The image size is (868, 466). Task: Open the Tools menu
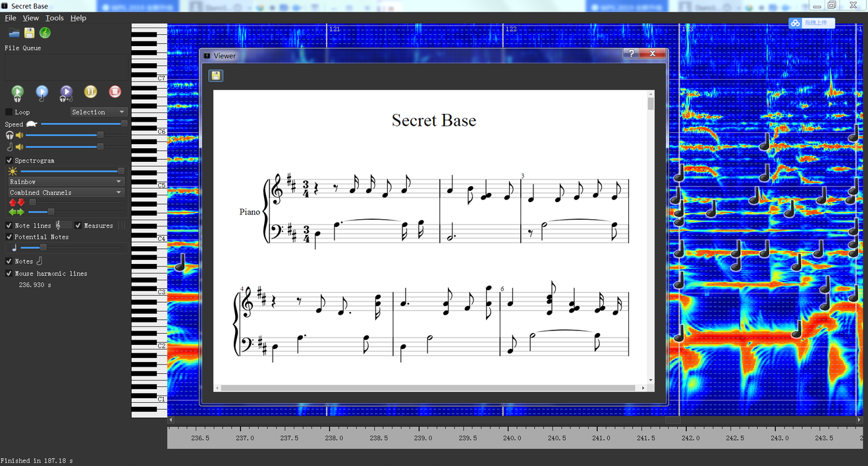(55, 18)
